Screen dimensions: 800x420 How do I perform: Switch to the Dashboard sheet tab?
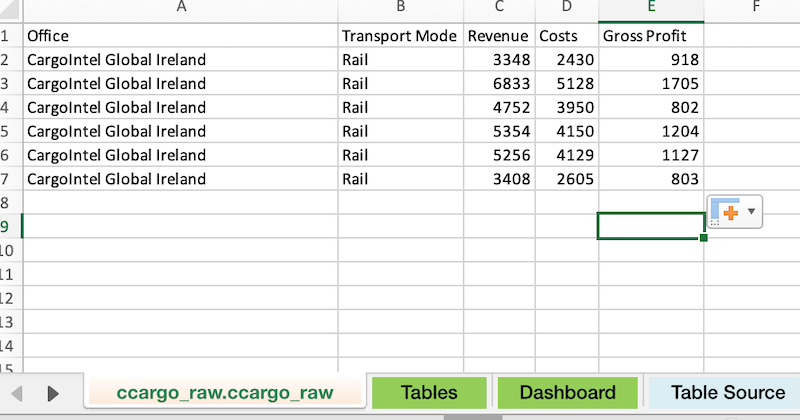tap(567, 393)
